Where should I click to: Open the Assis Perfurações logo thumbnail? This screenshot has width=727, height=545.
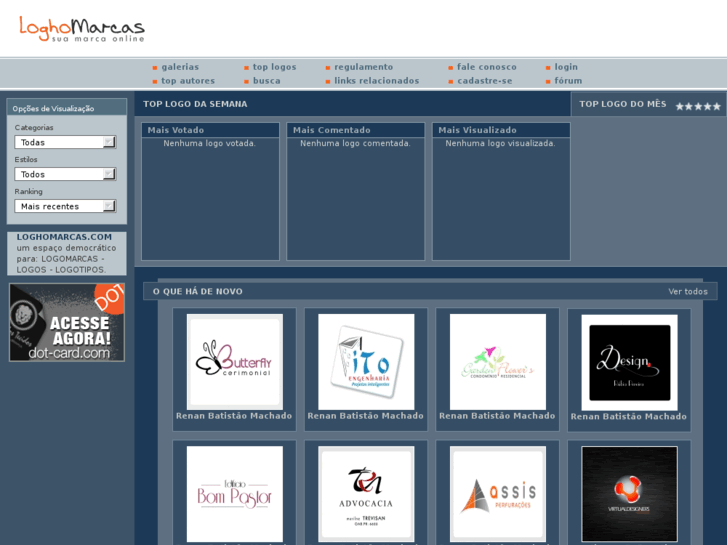498,494
